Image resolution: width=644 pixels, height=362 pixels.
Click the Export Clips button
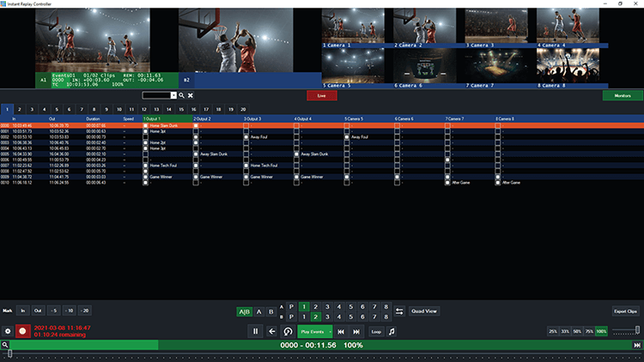625,311
